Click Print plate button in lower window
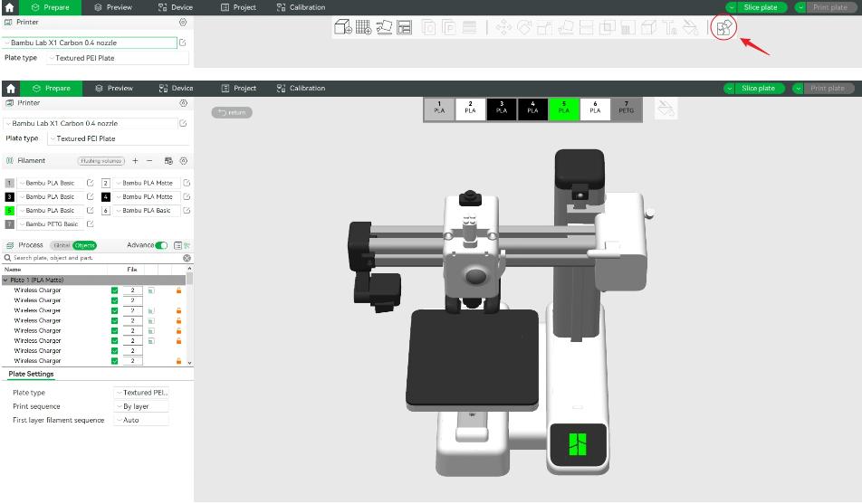 (x=829, y=88)
